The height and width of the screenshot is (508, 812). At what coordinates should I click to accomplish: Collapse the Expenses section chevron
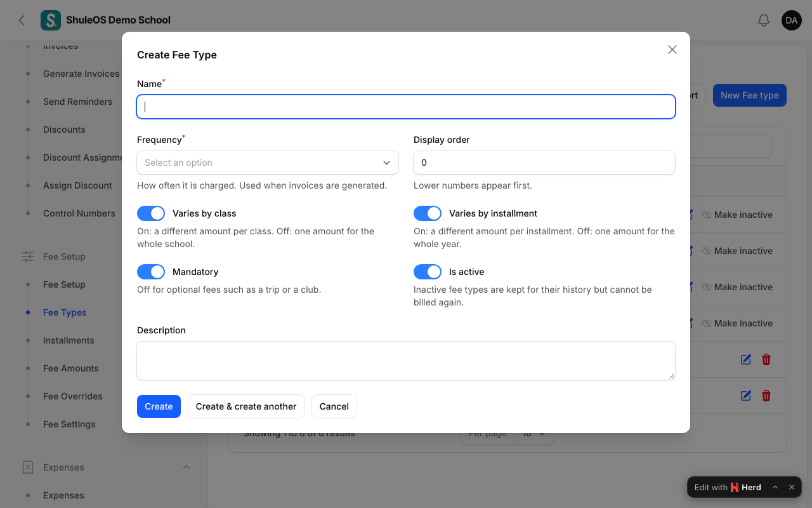[x=187, y=467]
